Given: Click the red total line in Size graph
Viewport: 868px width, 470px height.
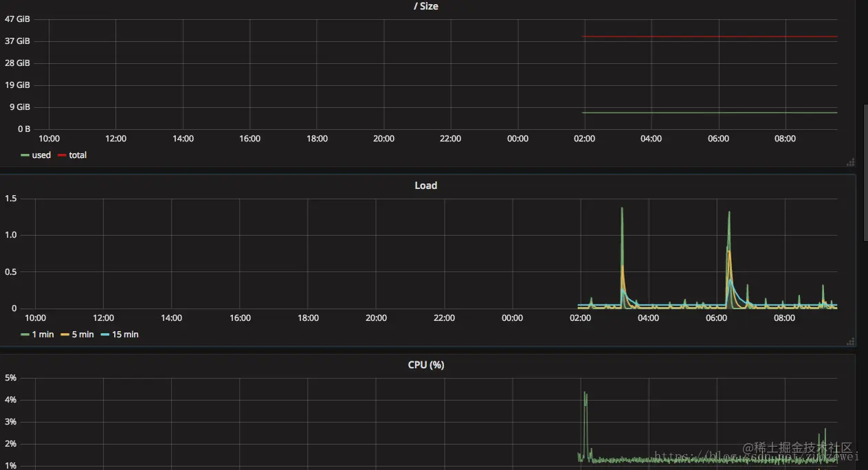Looking at the screenshot, I should (709, 36).
